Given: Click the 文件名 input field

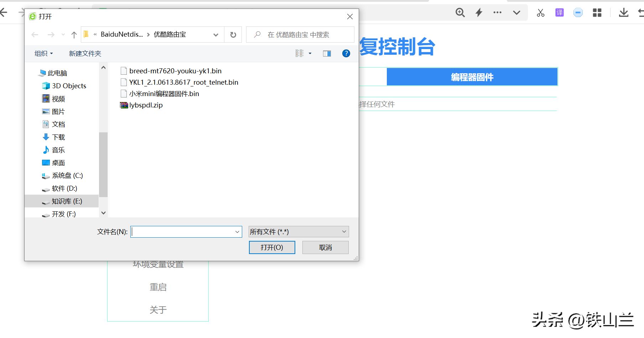Looking at the screenshot, I should pos(182,232).
